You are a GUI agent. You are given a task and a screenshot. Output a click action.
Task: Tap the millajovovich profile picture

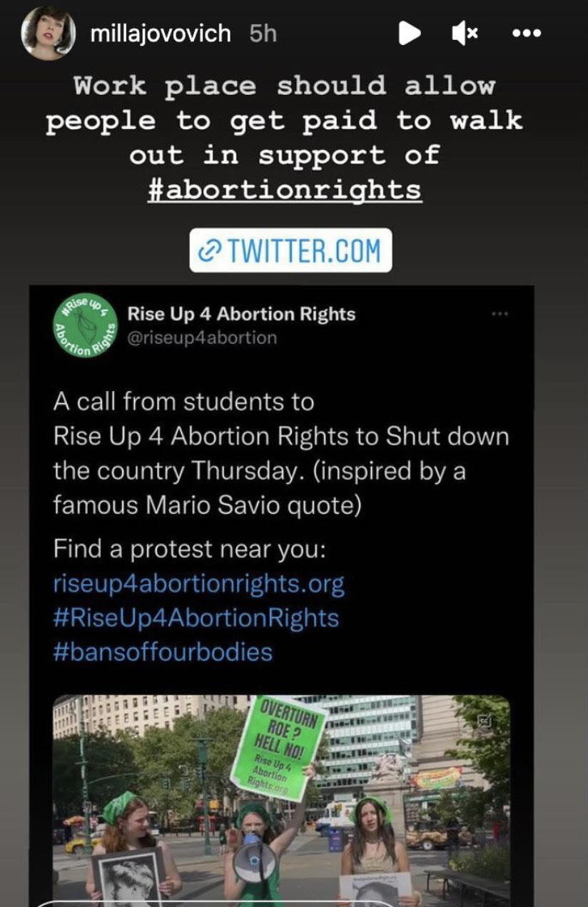click(49, 33)
